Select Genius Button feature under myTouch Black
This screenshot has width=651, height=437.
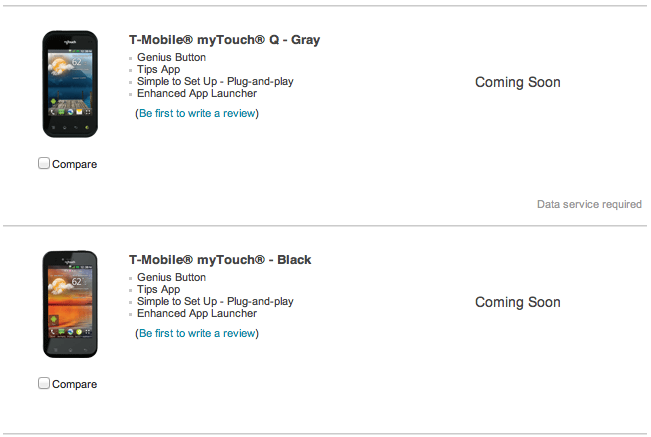click(x=171, y=277)
